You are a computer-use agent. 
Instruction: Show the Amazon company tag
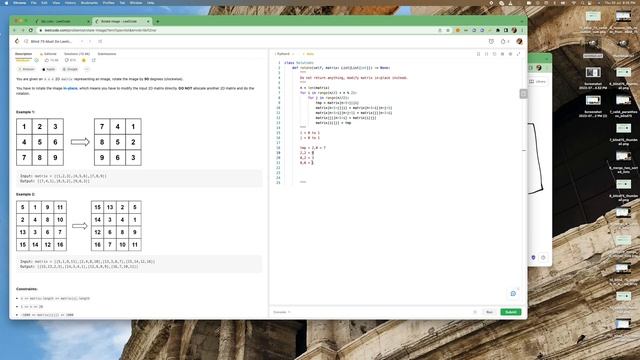coord(27,69)
